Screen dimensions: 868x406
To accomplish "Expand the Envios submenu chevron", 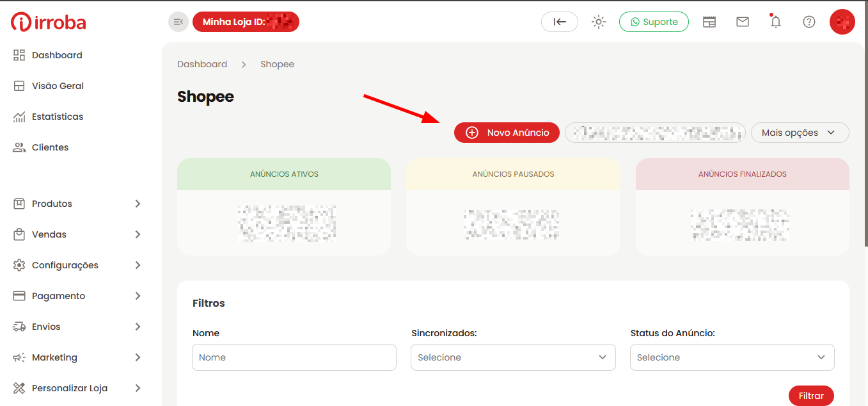I will [138, 327].
